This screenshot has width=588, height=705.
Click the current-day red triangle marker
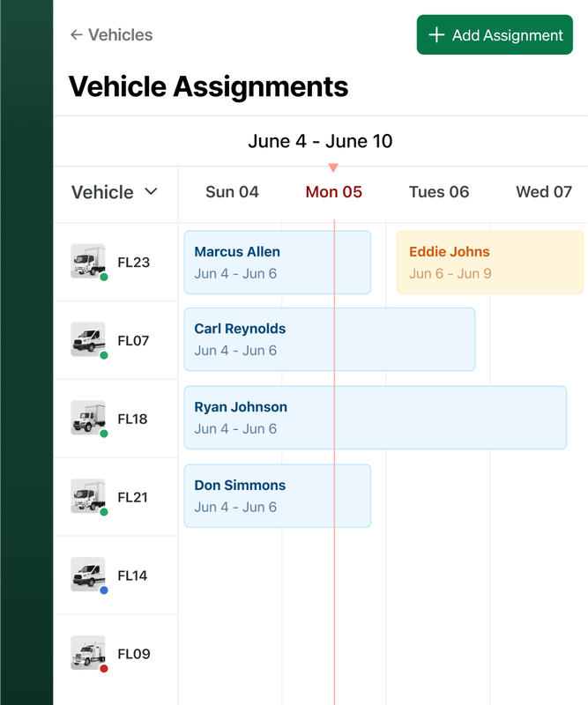pos(333,167)
